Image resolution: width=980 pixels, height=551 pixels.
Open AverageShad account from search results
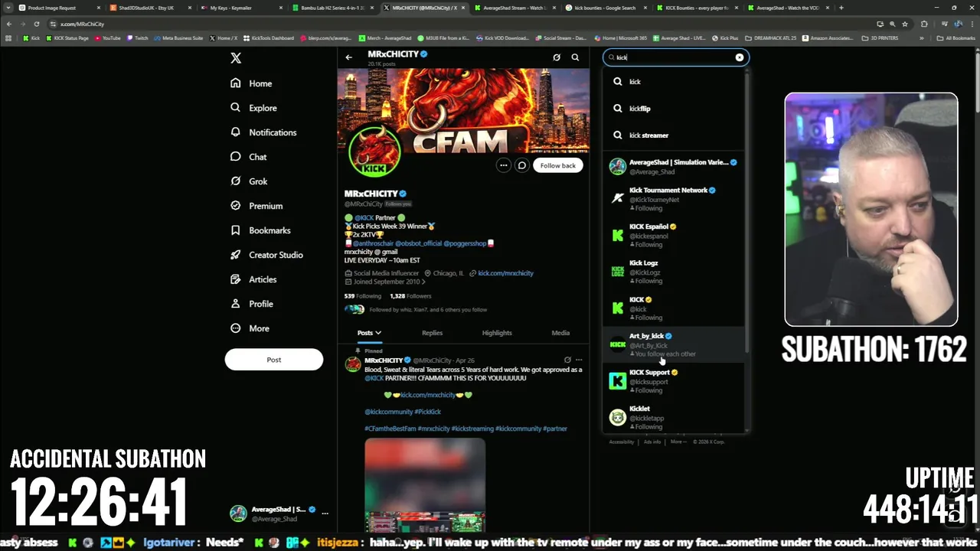[675, 167]
